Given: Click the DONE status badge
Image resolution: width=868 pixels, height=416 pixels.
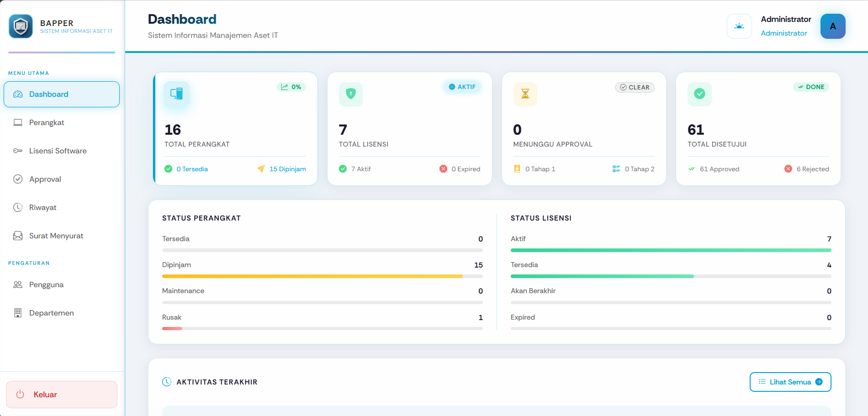Looking at the screenshot, I should [811, 87].
